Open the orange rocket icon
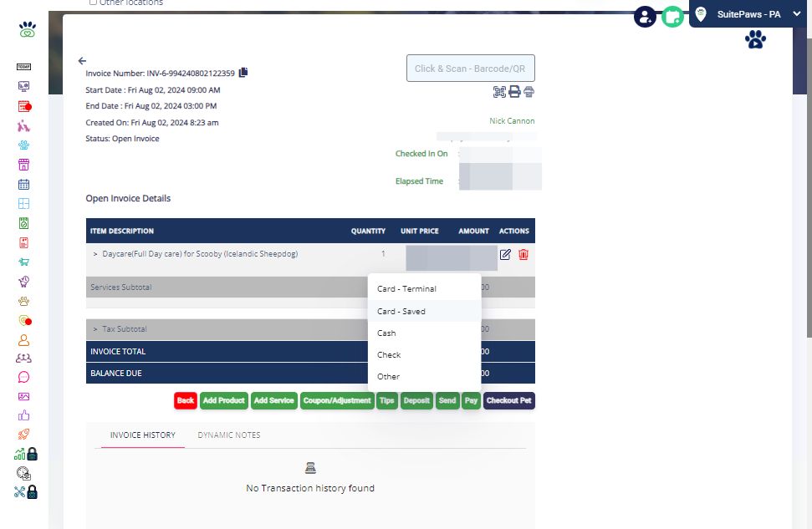This screenshot has width=812, height=529. 23,435
